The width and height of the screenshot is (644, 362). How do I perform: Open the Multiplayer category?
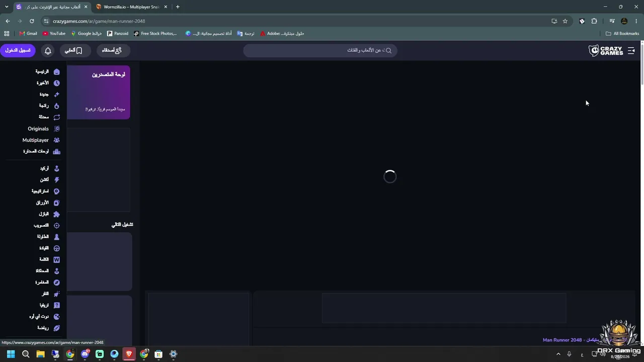coord(41,140)
